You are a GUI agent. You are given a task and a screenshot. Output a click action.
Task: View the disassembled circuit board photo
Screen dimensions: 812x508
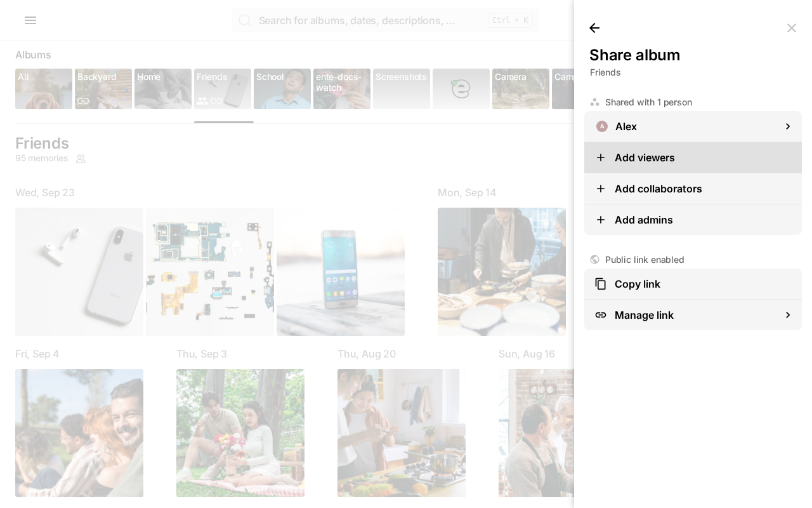[210, 272]
